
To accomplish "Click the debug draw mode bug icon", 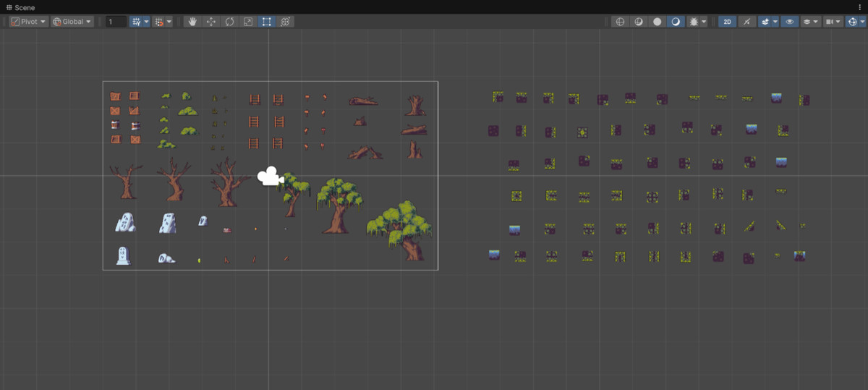I will point(694,22).
